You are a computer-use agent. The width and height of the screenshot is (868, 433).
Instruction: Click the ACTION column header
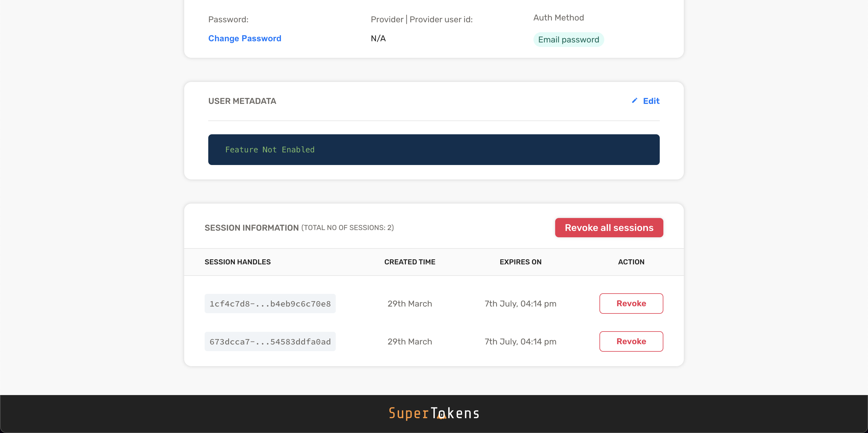point(631,262)
